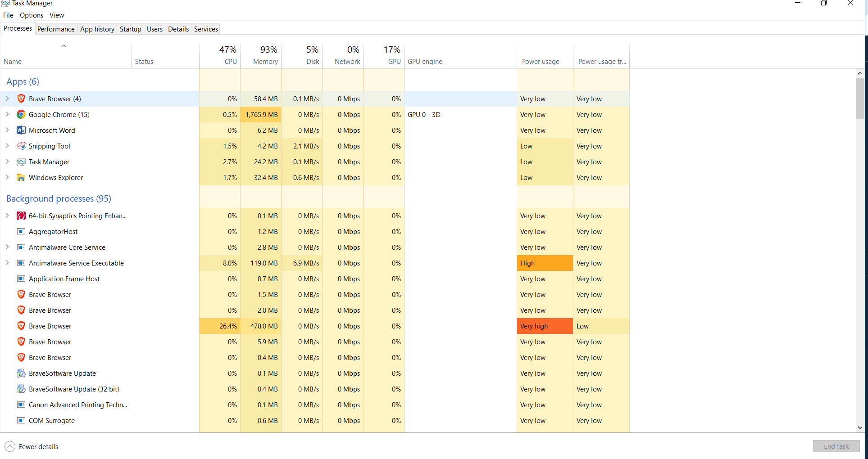Sort by the GPU column header

384,55
